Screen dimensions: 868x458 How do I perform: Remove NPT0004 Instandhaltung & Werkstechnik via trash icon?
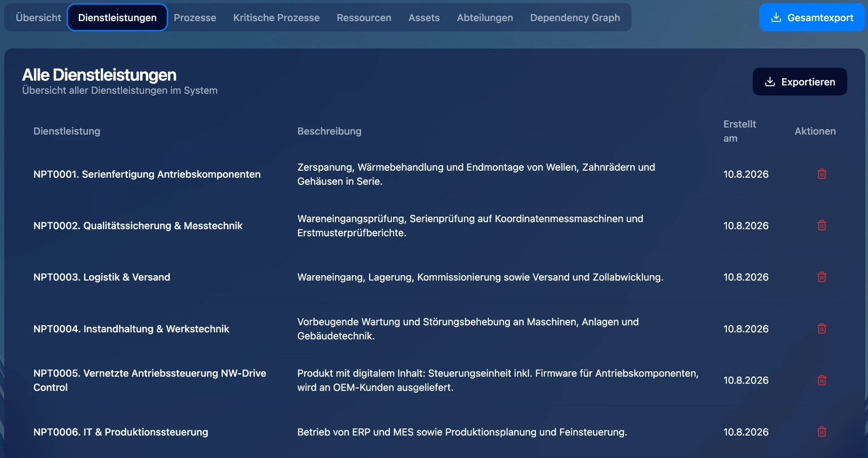click(822, 329)
